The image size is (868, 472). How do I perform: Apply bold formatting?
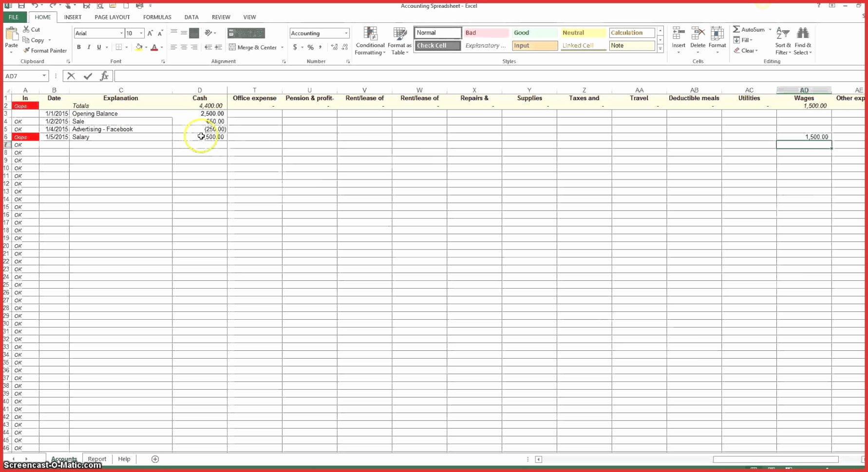[79, 47]
